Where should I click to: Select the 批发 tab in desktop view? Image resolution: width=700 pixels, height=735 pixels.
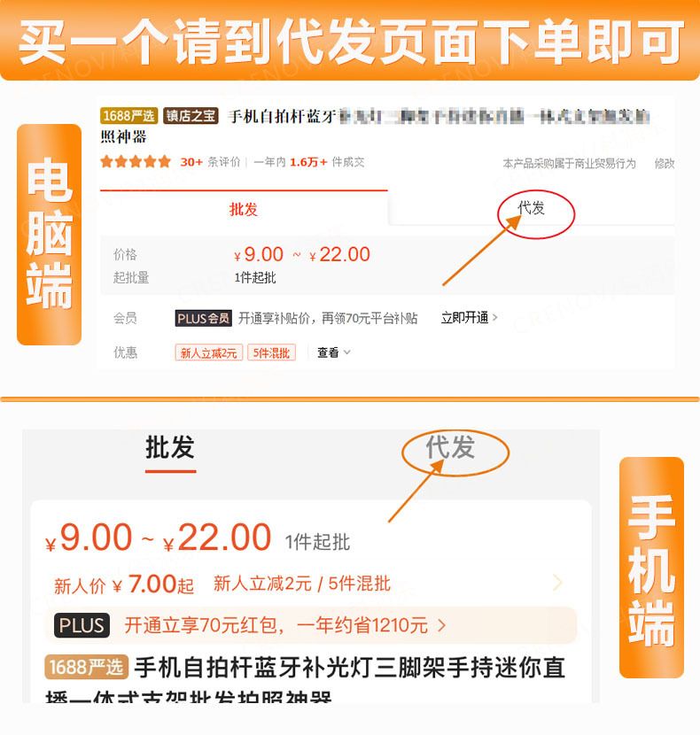[x=244, y=209]
